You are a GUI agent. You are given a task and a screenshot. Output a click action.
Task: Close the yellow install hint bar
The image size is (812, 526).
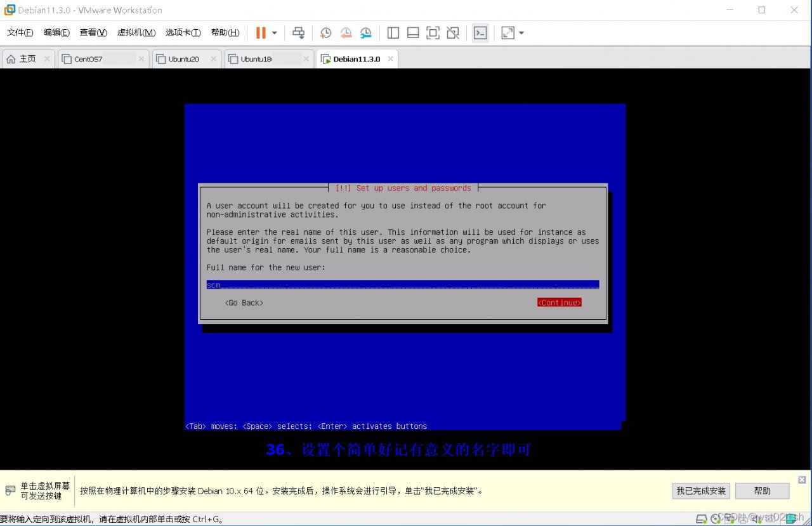(x=802, y=480)
